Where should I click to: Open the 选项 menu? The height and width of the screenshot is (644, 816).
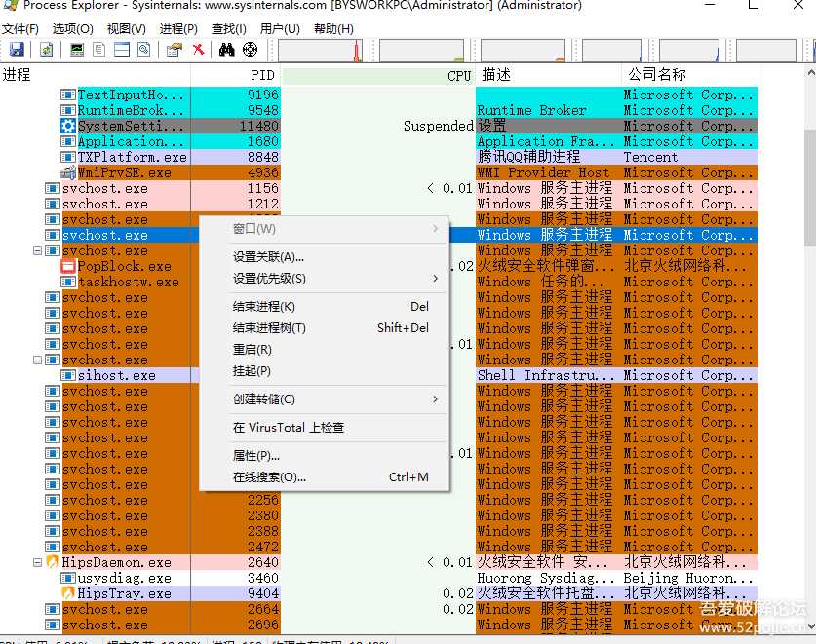[x=72, y=28]
